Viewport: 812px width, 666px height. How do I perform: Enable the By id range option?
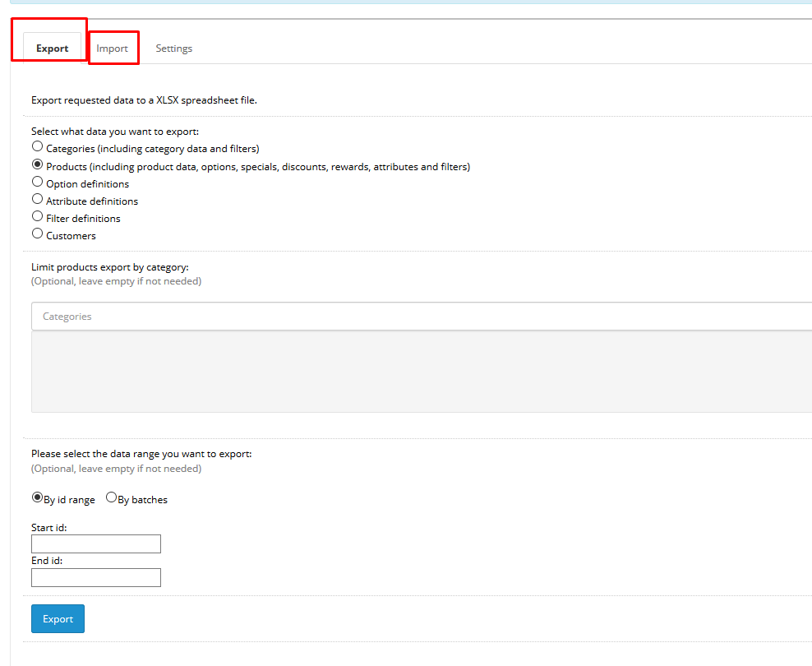(37, 497)
